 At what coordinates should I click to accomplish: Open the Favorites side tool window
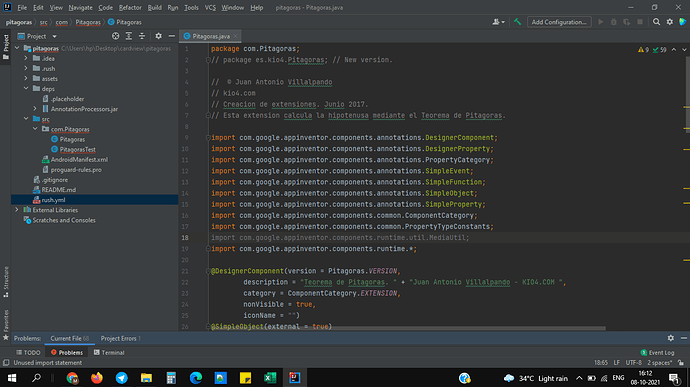pos(6,324)
